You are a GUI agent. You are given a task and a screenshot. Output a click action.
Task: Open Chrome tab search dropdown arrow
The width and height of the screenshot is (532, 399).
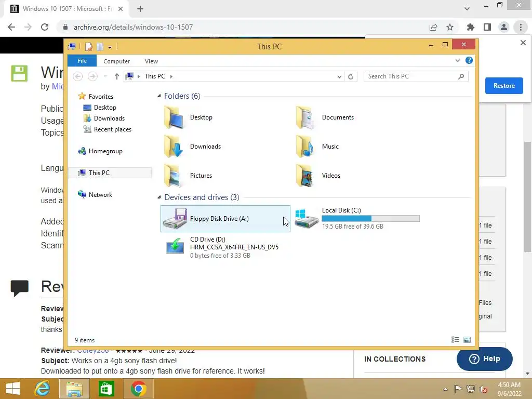click(x=467, y=9)
